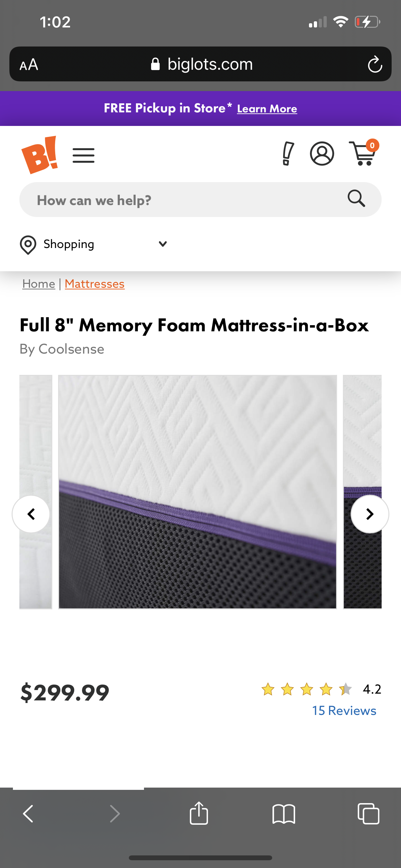This screenshot has width=401, height=868.
Task: Expand the Shopping store dropdown
Action: [94, 244]
